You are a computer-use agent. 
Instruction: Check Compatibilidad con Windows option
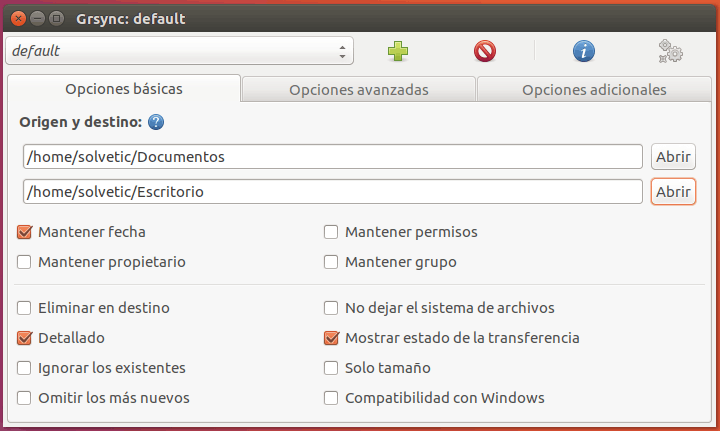coord(331,398)
